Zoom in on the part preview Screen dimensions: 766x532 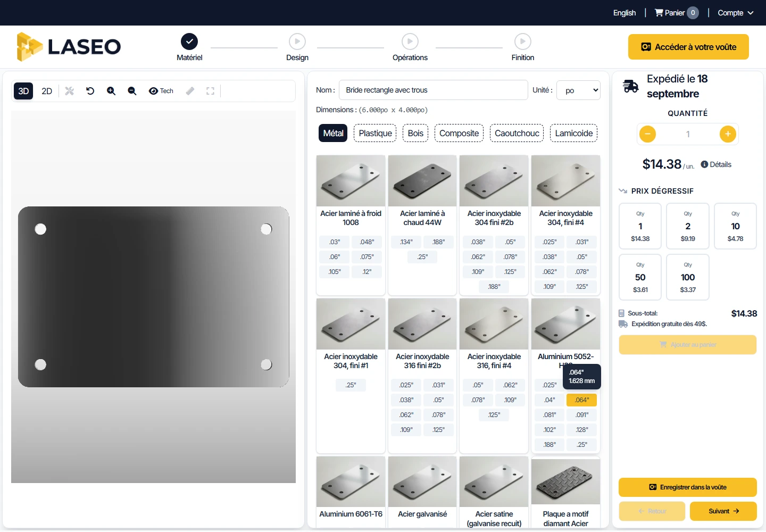click(x=111, y=91)
